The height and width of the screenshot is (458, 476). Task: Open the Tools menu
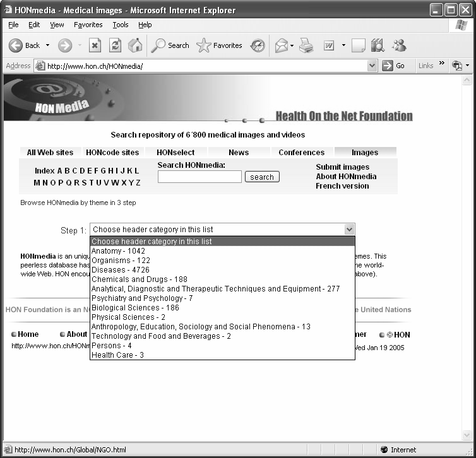[121, 25]
